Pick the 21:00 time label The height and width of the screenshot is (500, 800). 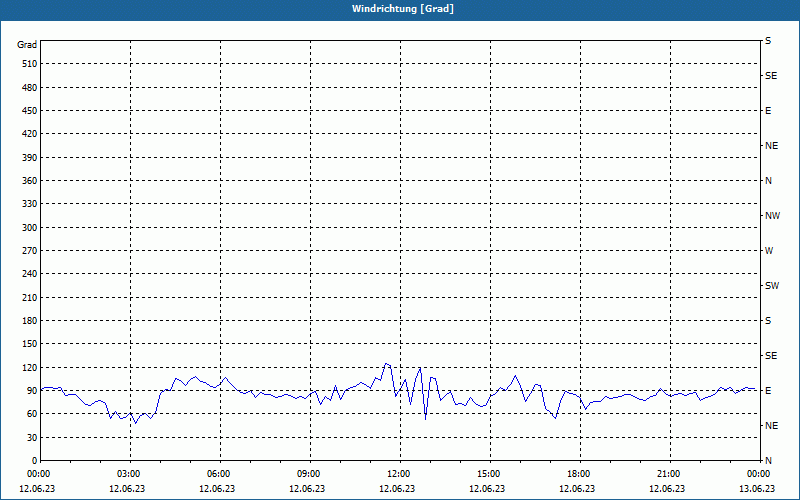click(668, 474)
